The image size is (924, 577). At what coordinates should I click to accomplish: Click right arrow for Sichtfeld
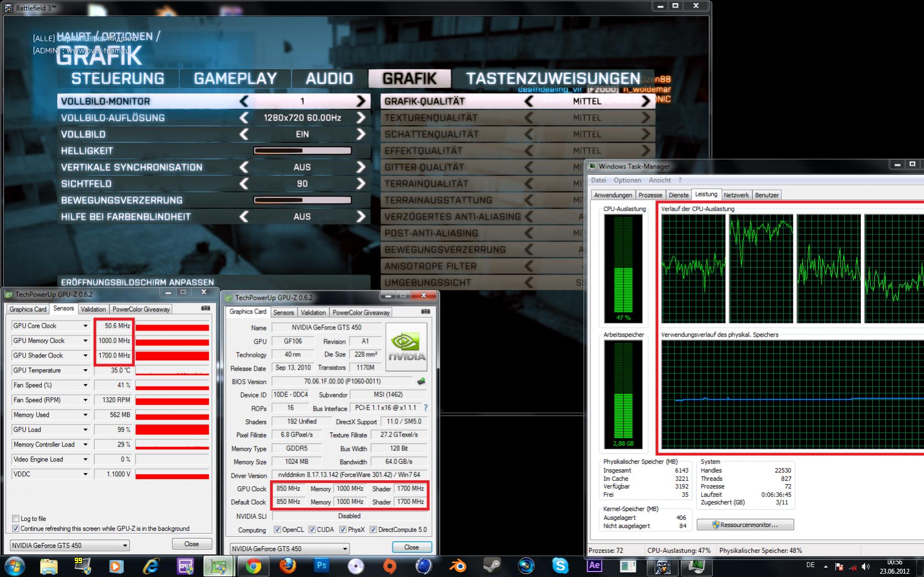361,184
